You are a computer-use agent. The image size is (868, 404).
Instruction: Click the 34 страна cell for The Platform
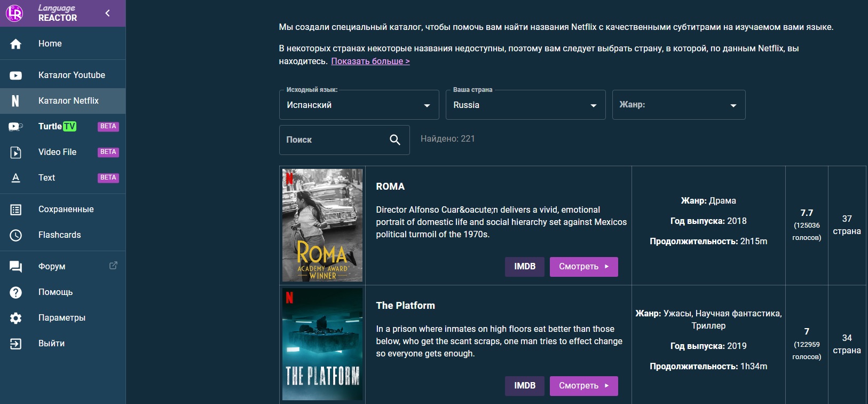(x=847, y=344)
